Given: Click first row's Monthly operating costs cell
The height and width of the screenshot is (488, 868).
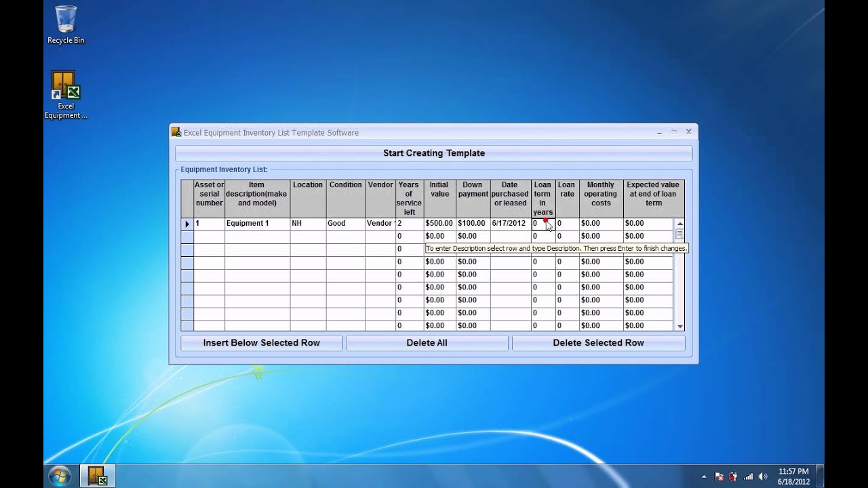Looking at the screenshot, I should click(601, 224).
